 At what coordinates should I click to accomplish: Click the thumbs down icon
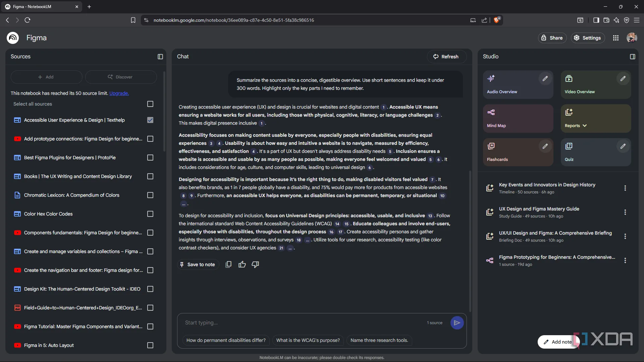tap(255, 264)
